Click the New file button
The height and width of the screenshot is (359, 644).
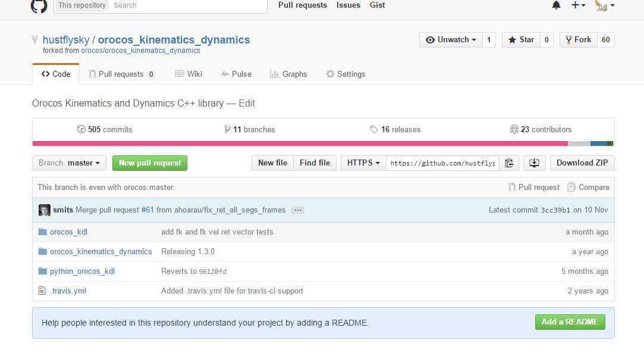273,163
